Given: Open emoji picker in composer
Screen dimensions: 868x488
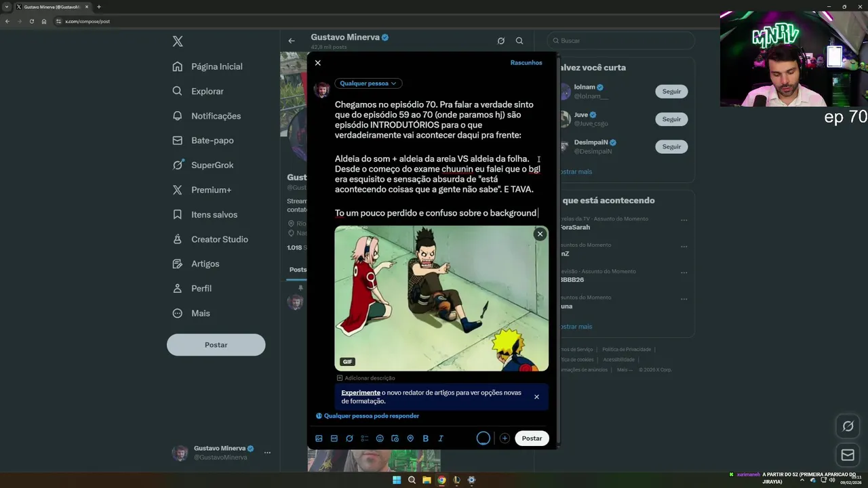Looking at the screenshot, I should (380, 439).
